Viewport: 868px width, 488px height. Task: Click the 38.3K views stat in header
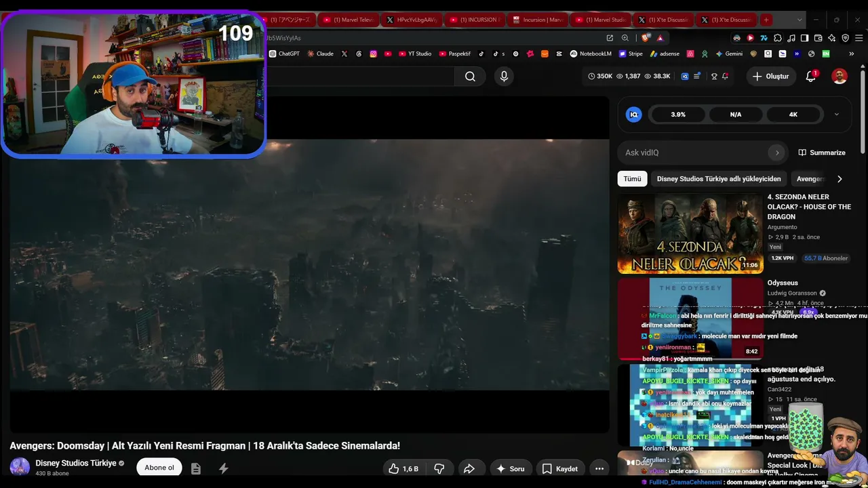coord(657,77)
